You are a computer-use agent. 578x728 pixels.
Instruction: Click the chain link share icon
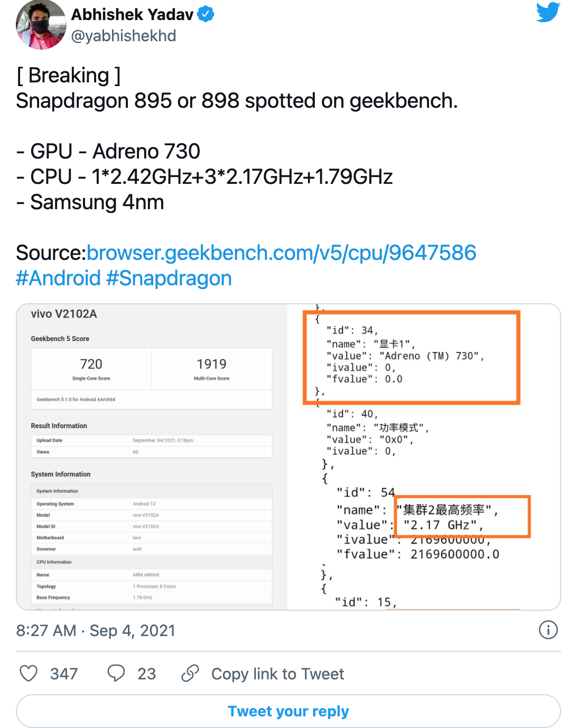pos(189,673)
